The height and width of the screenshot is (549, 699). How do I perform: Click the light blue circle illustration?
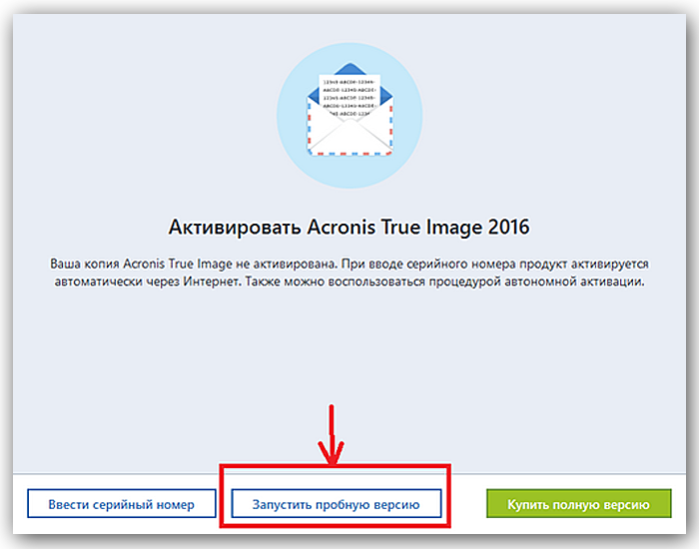(x=350, y=115)
